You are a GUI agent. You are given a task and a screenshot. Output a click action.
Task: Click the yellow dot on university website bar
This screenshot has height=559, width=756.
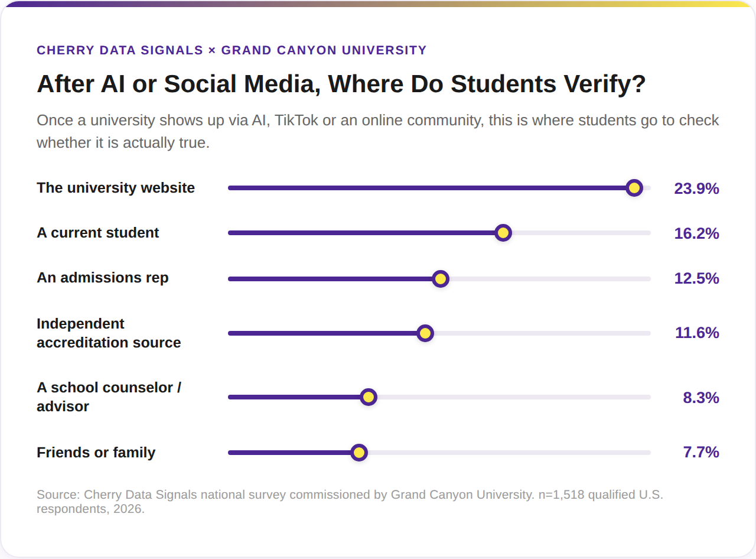tap(634, 188)
